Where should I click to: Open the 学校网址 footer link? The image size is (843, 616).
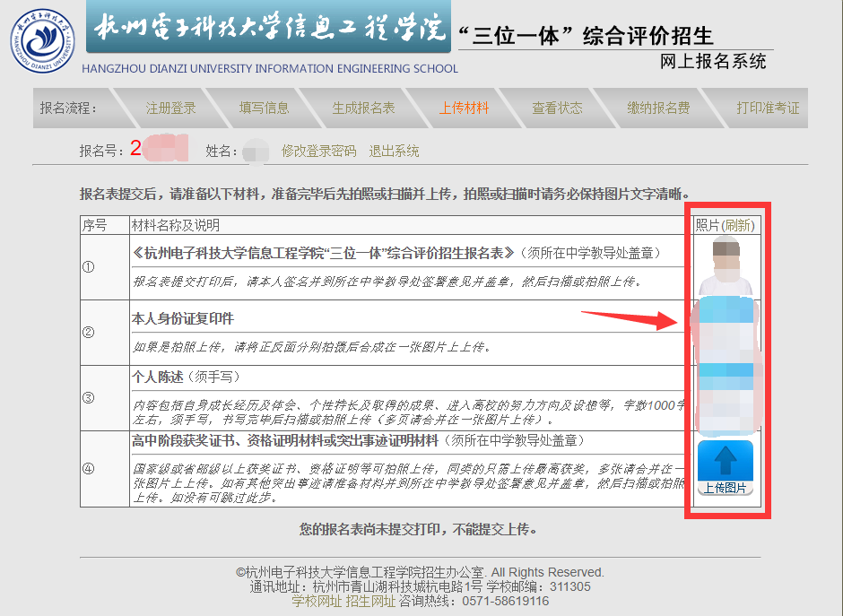click(x=317, y=601)
